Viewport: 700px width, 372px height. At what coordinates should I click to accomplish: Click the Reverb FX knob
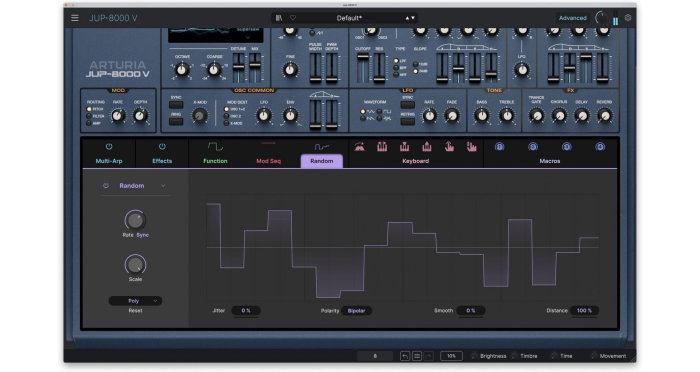[x=604, y=116]
